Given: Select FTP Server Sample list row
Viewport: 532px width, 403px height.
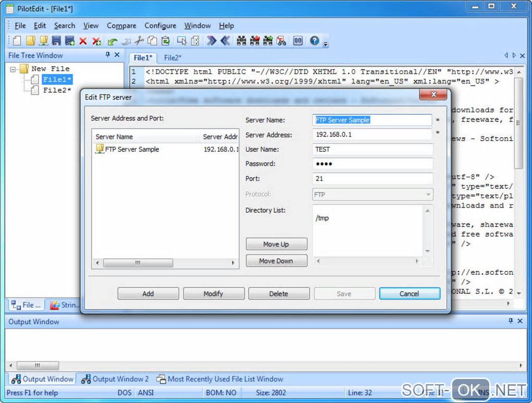Looking at the screenshot, I should pyautogui.click(x=165, y=149).
